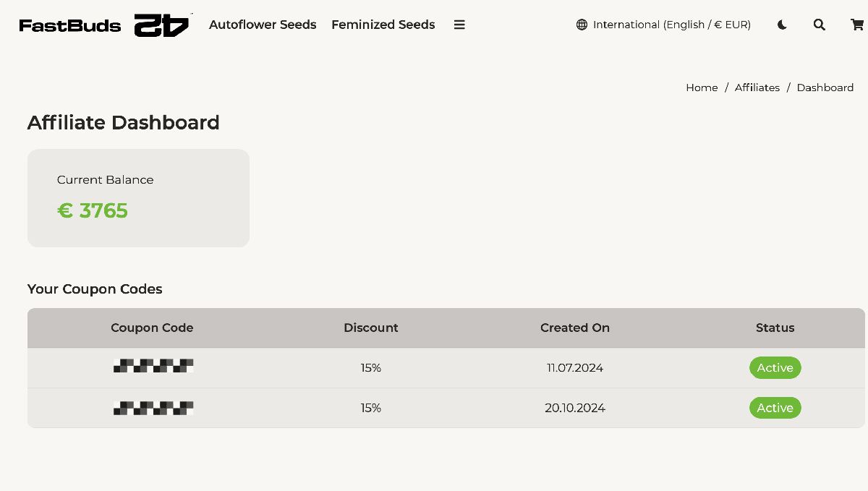Click the Dashboard breadcrumb item

(825, 87)
